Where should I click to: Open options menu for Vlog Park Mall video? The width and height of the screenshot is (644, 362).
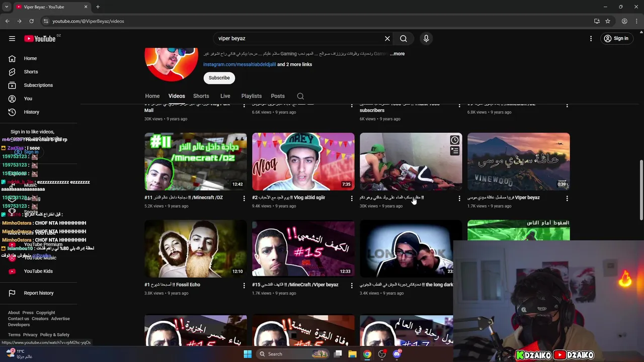pyautogui.click(x=244, y=105)
